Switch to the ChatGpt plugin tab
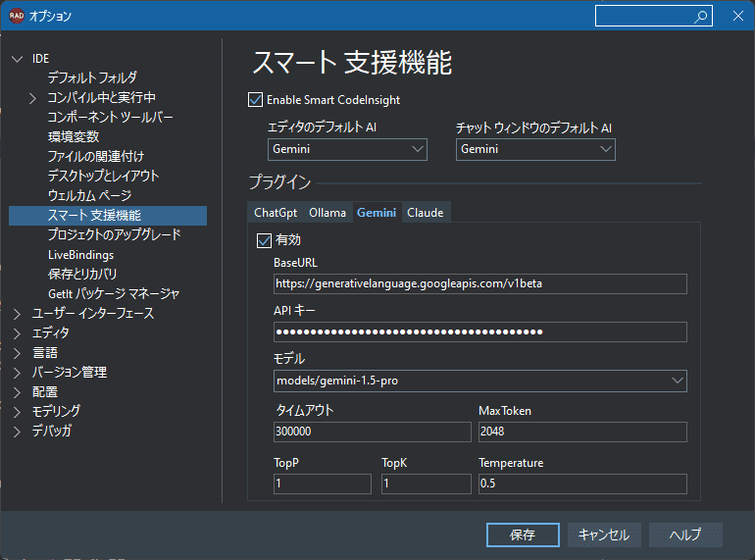 [276, 213]
